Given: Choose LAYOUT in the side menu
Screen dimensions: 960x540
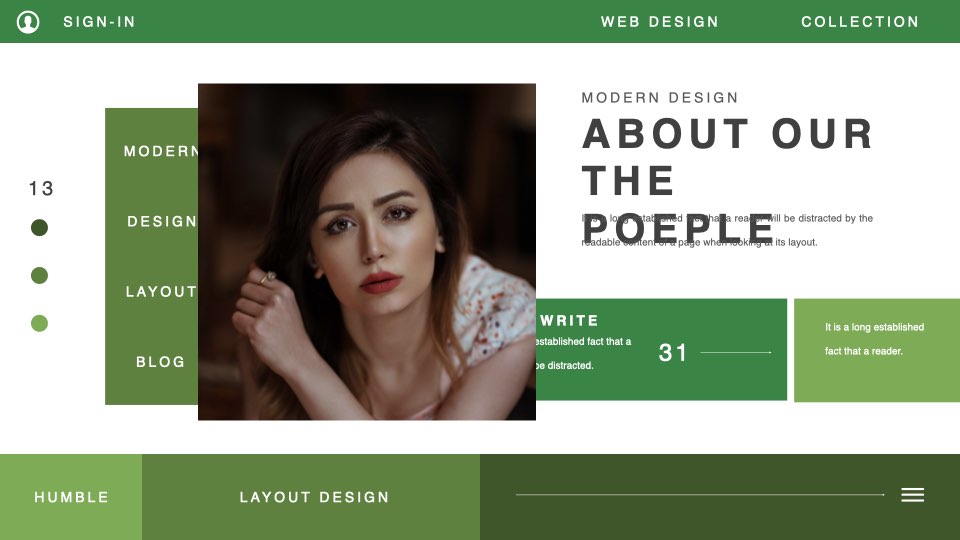Looking at the screenshot, I should (161, 292).
